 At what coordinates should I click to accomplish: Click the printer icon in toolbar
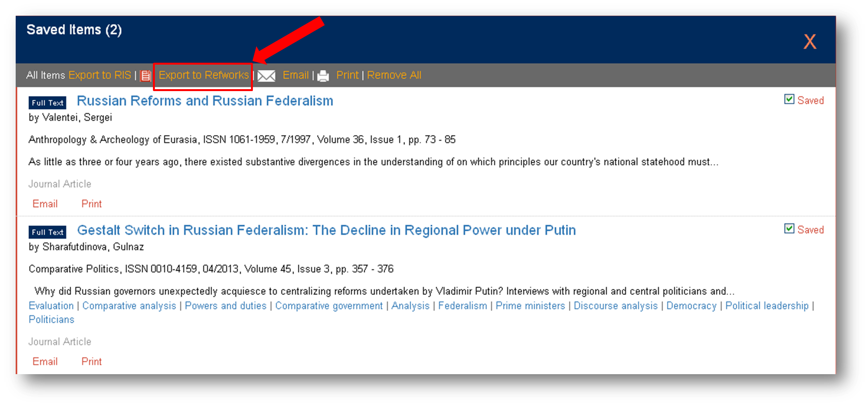(323, 76)
